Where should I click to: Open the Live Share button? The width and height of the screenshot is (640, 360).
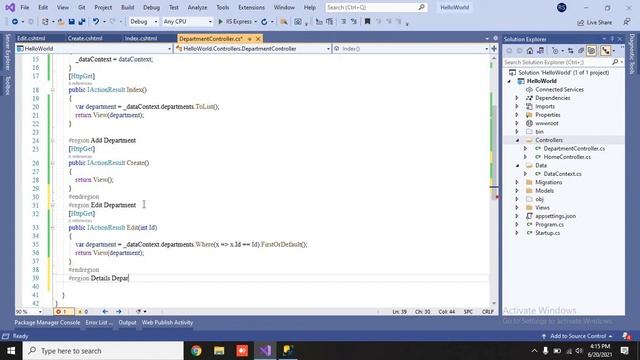594,22
